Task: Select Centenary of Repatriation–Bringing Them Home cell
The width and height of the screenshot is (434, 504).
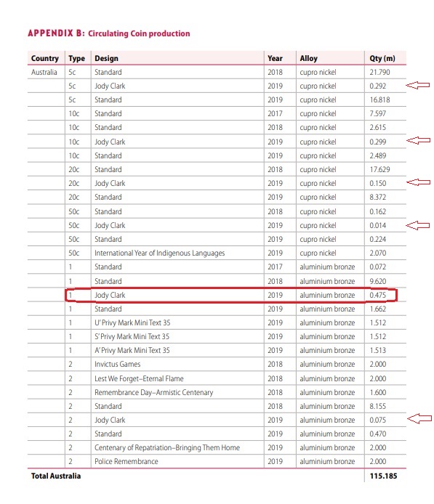Action: tap(167, 448)
